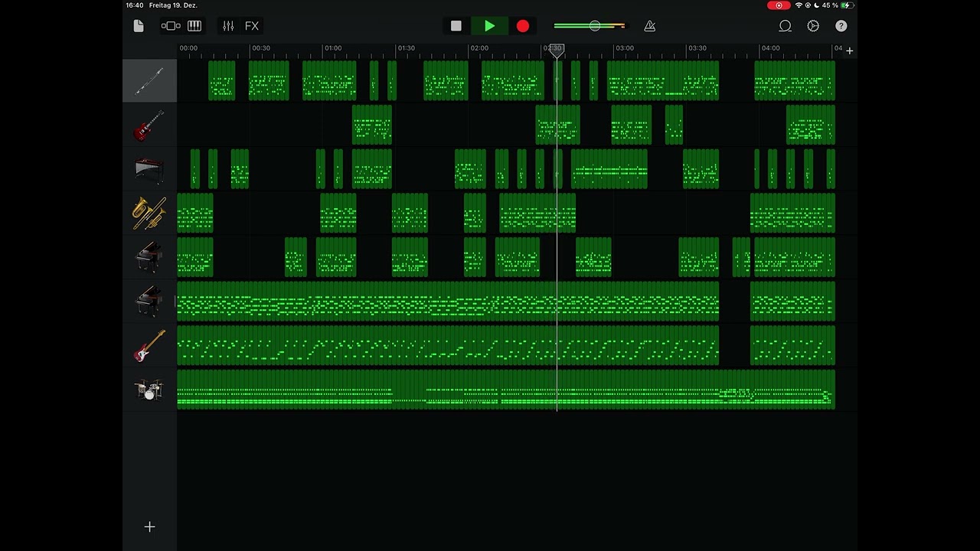
Task: Open My Songs document browser
Action: [139, 26]
